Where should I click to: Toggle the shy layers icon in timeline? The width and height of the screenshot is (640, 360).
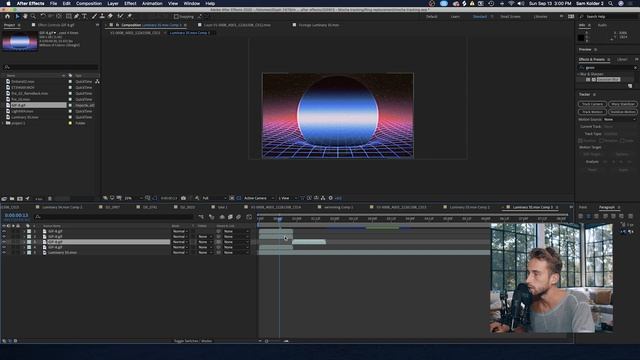pyautogui.click(x=222, y=217)
